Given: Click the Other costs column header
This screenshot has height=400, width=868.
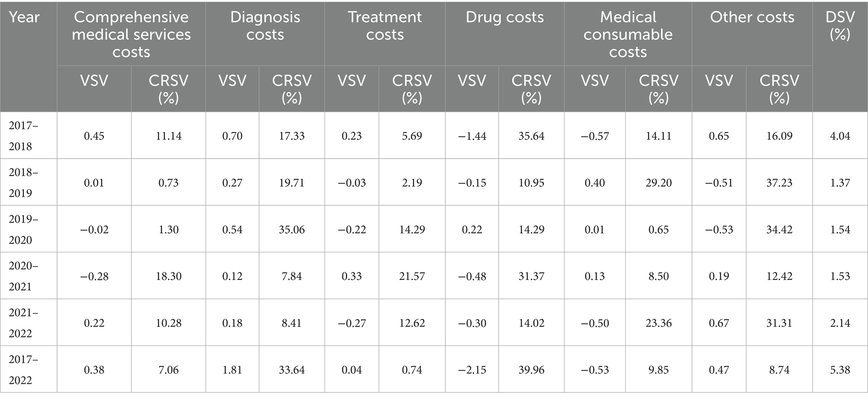Looking at the screenshot, I should tap(752, 17).
